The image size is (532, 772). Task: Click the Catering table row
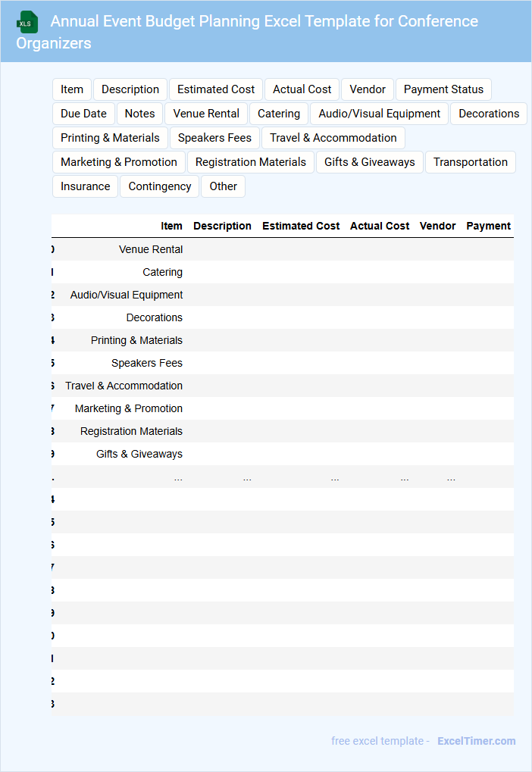(x=283, y=272)
